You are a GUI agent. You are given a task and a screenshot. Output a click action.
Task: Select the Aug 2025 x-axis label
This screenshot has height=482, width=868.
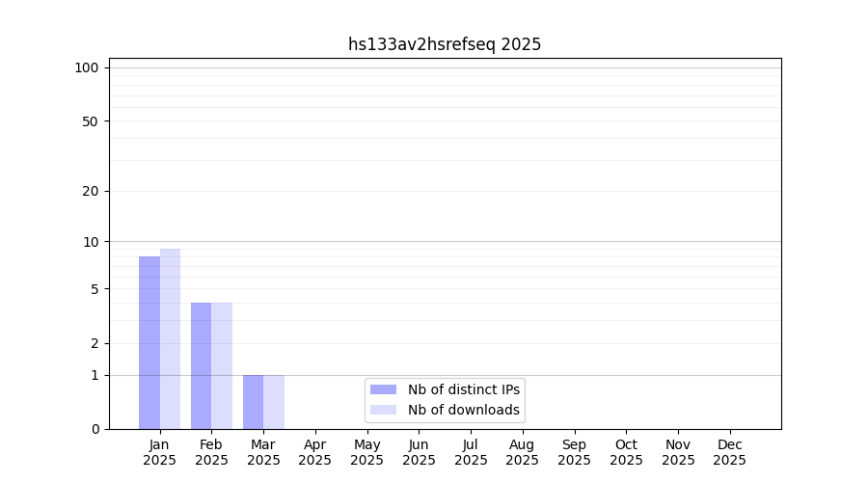523,452
